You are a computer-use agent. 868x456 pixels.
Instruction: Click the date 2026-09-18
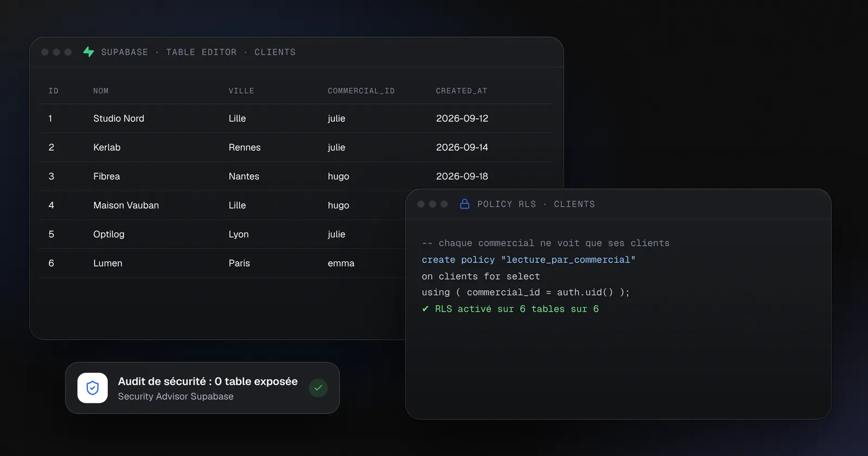point(462,176)
